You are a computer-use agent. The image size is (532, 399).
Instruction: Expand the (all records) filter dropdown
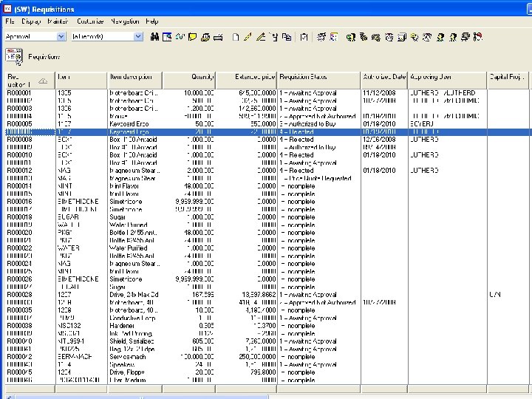(137, 36)
